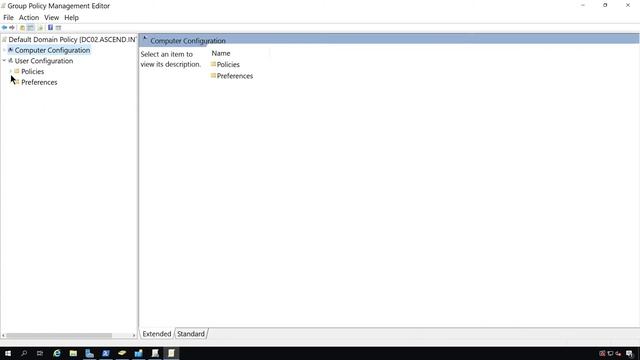Viewport: 640px width, 360px height.
Task: Expand the Computer Configuration node
Action: click(4, 50)
